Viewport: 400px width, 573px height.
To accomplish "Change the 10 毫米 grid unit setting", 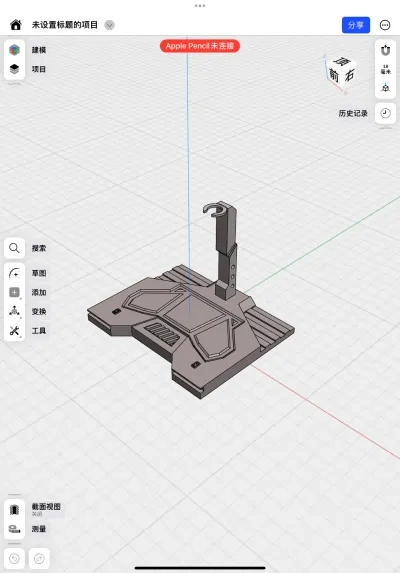I will [x=385, y=69].
